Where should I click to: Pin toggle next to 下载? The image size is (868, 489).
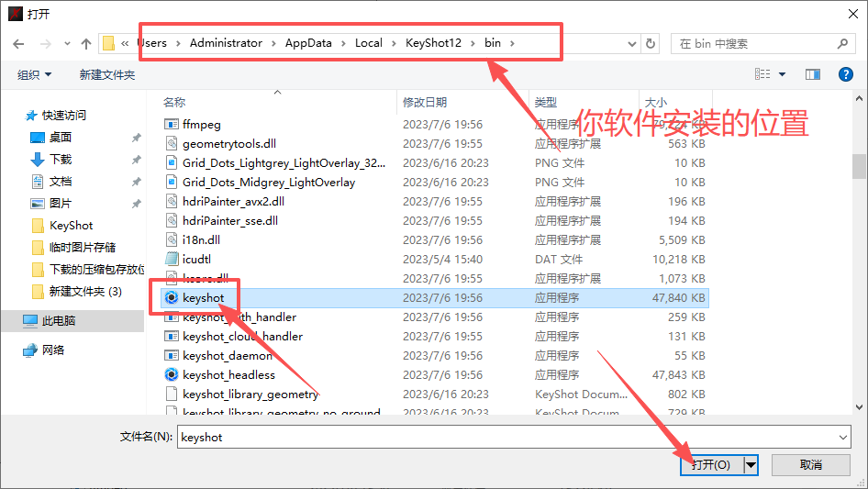[136, 160]
